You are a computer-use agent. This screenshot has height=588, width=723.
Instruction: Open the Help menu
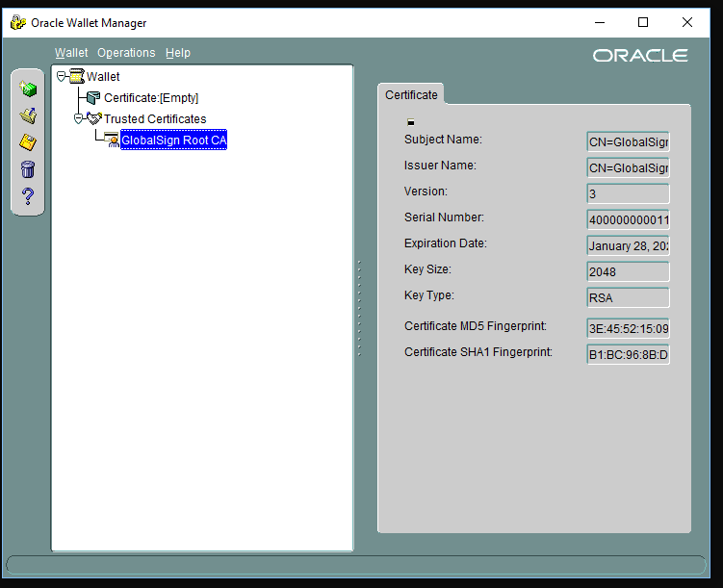coord(177,53)
